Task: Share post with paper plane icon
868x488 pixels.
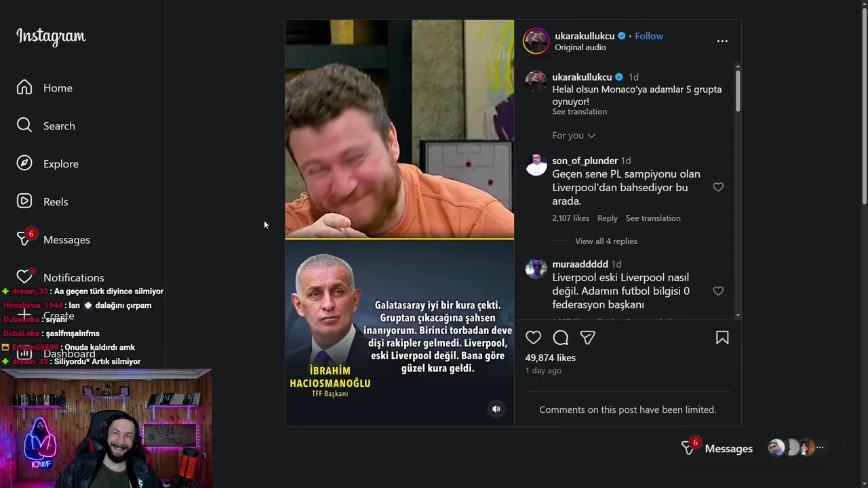Action: (x=587, y=338)
